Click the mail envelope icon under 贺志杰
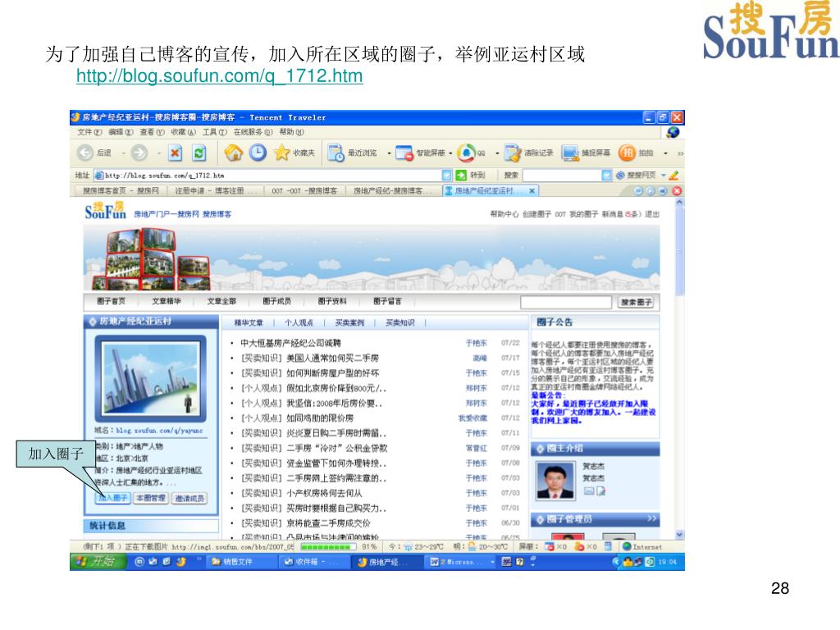This screenshot has width=840, height=630. pos(588,491)
